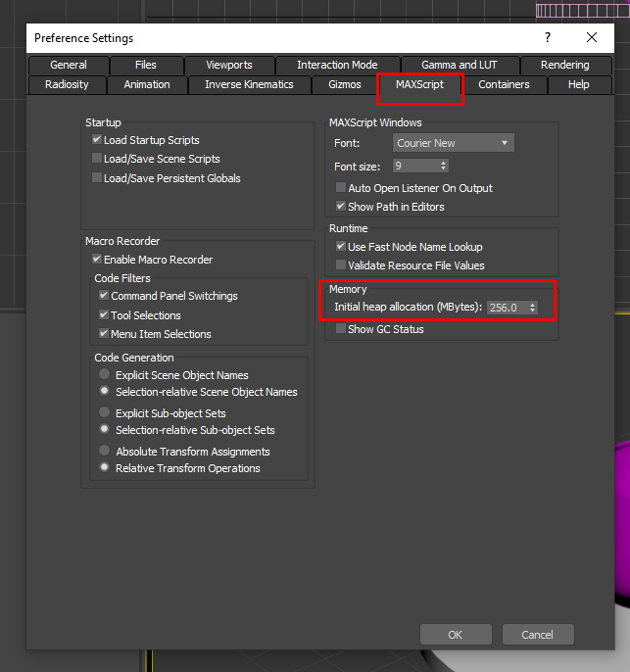Toggle Command Panel Switchings filter

coord(104,295)
